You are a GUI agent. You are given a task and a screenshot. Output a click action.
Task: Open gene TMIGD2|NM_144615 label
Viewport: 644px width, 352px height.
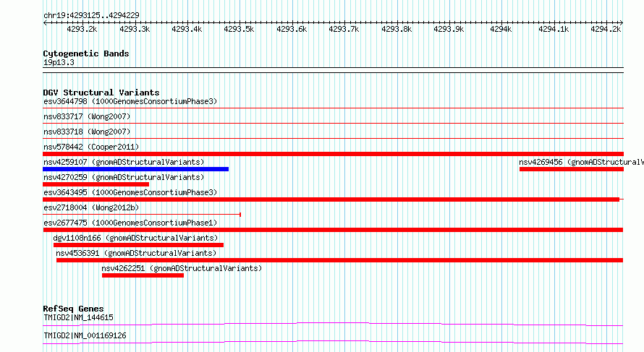(78, 317)
